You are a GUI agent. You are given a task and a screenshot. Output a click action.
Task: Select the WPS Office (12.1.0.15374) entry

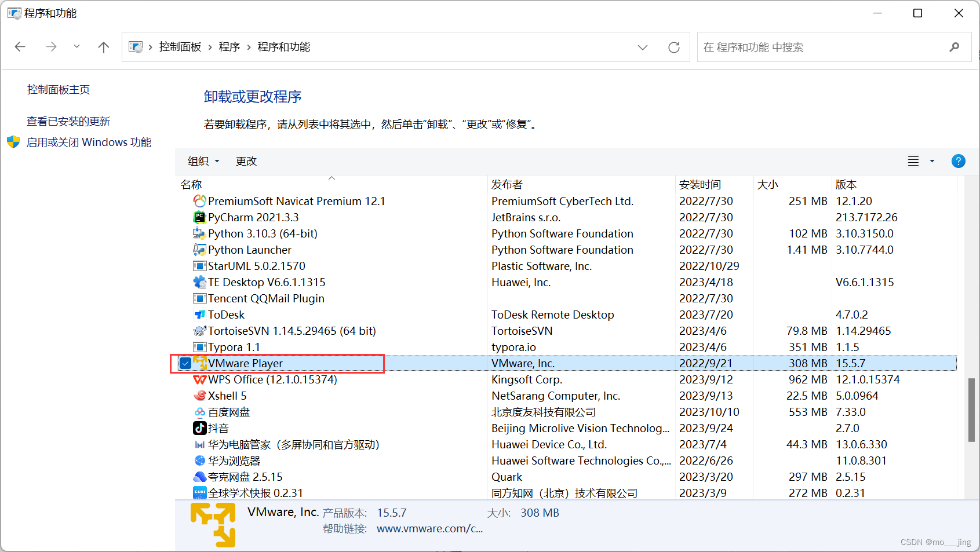pos(272,379)
